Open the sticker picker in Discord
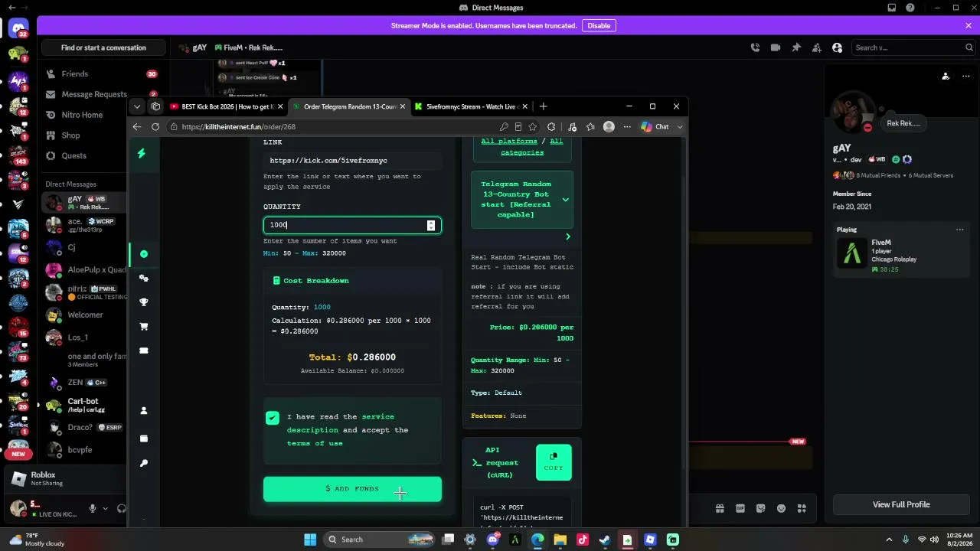980x551 pixels. [761, 508]
